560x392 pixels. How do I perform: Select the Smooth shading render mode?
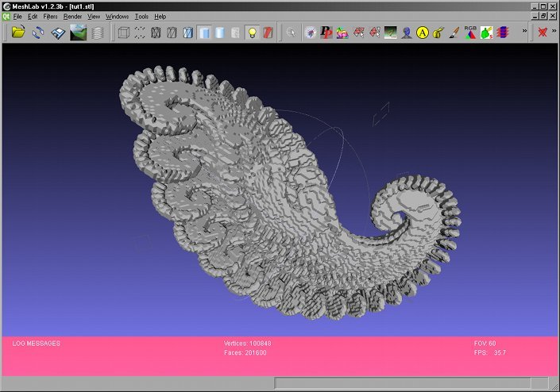220,33
